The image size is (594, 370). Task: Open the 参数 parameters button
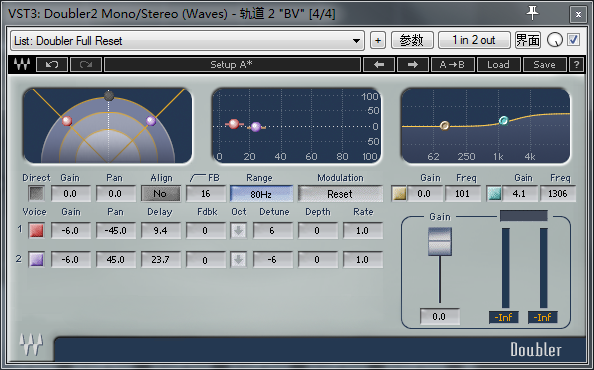click(412, 40)
